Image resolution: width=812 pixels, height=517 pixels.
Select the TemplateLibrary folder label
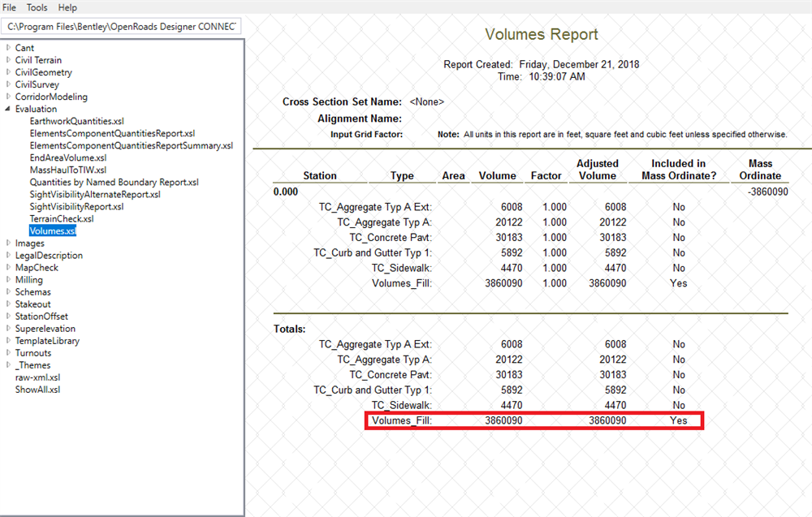(x=47, y=341)
